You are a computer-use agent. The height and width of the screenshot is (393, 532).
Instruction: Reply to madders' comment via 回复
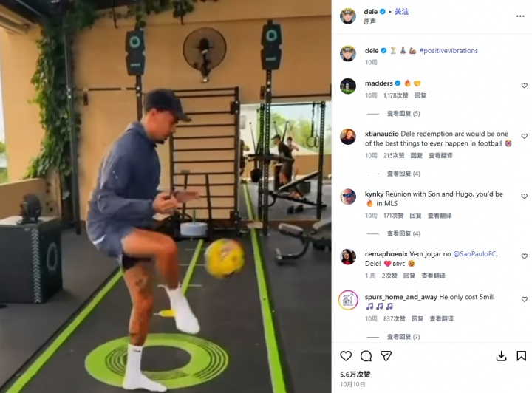point(420,95)
